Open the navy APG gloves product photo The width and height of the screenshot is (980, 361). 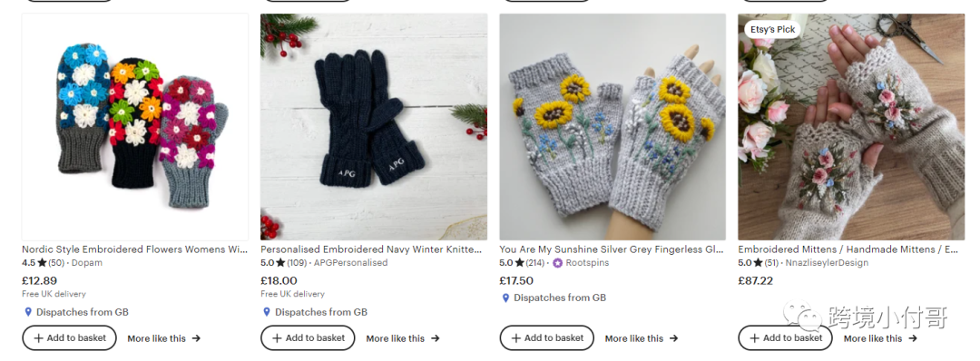[374, 127]
